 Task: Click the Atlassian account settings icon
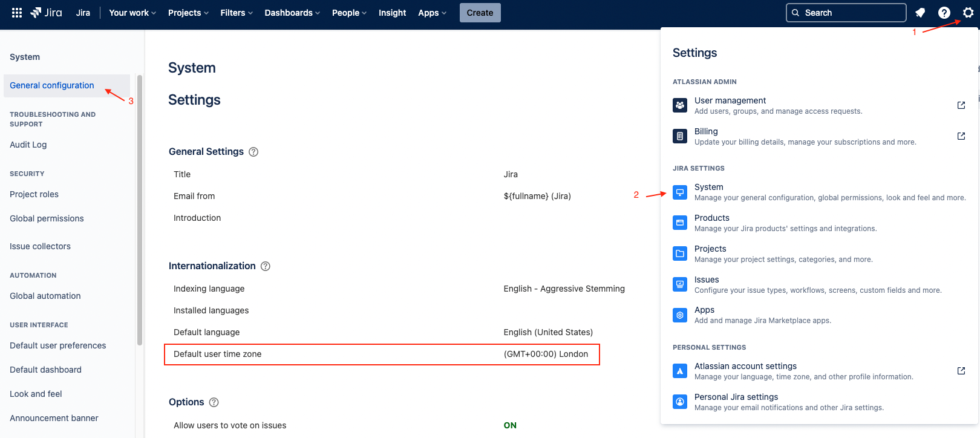680,371
